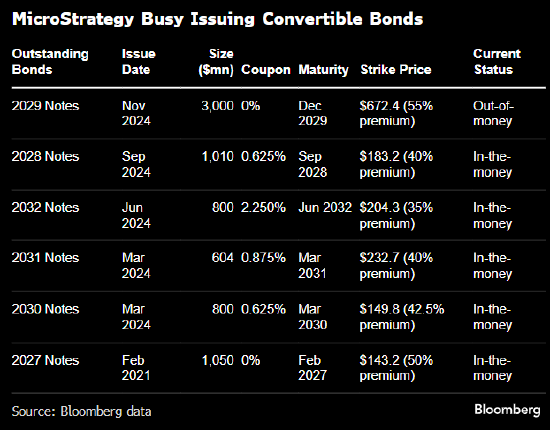Select the Out-of-money status cell
The height and width of the screenshot is (430, 550).
click(493, 113)
